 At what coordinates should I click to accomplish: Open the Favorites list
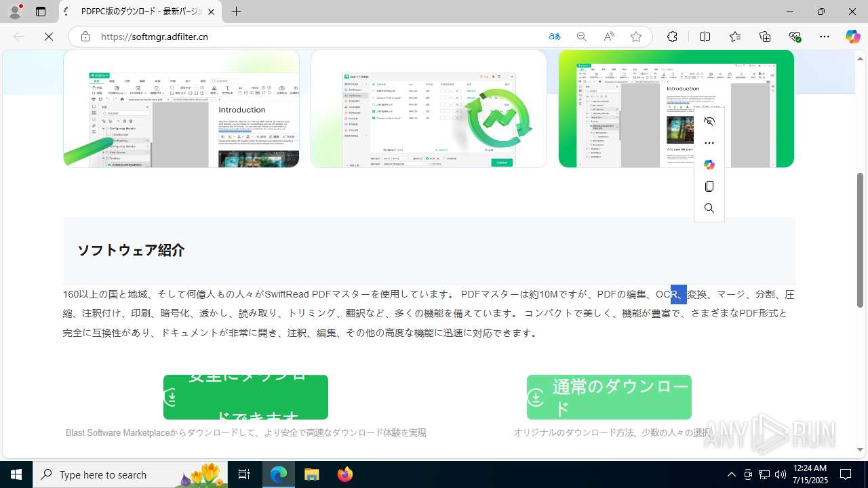click(735, 37)
